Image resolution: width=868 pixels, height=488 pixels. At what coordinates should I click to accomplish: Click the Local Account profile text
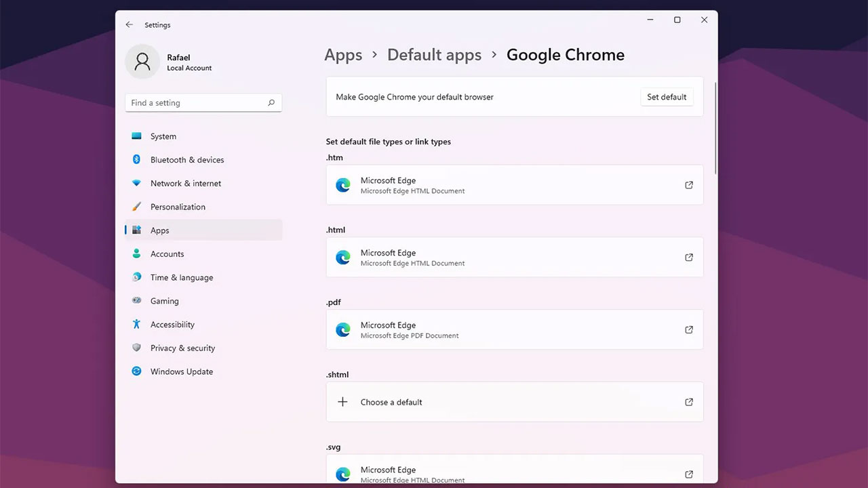pos(189,68)
